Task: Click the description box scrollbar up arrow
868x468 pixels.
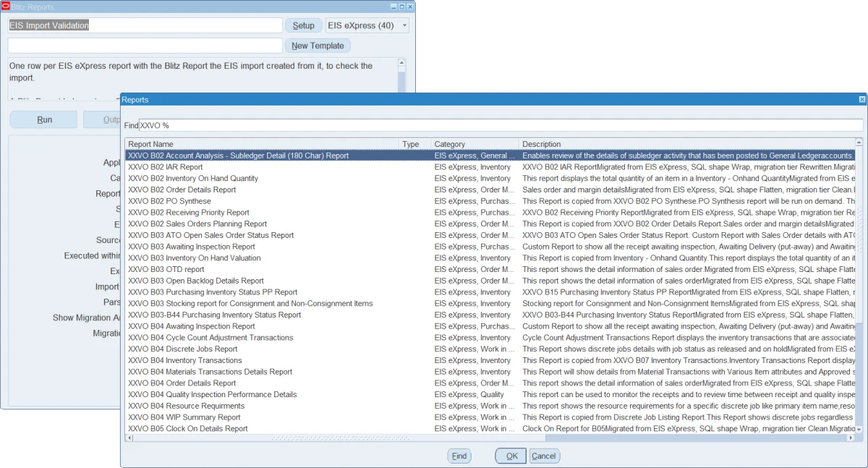Action: pos(402,63)
